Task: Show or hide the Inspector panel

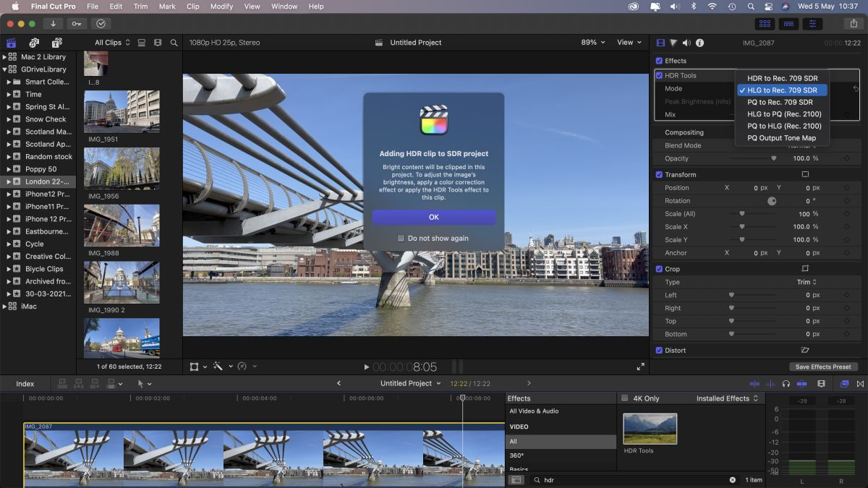Action: [812, 24]
